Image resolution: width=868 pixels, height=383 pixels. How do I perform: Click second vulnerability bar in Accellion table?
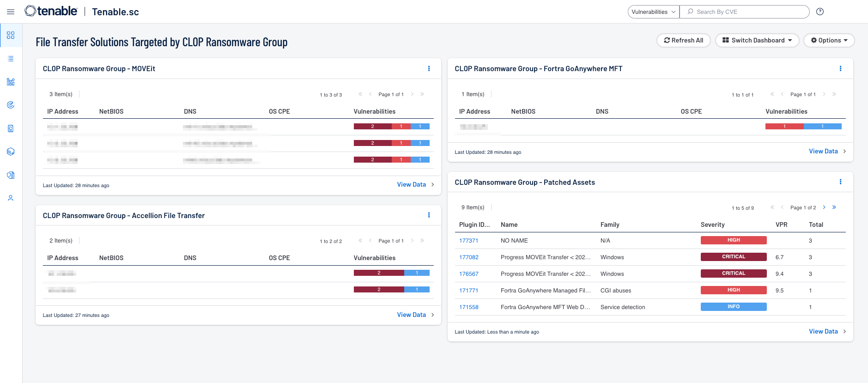(392, 290)
